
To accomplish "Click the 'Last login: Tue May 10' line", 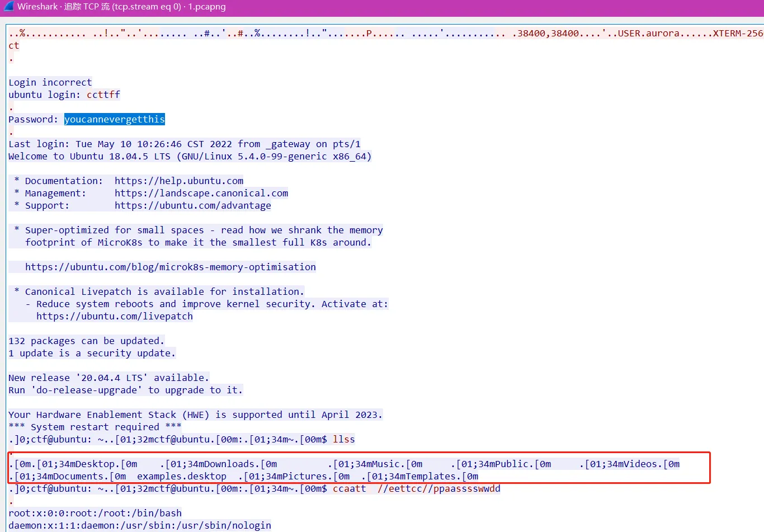I will click(184, 144).
